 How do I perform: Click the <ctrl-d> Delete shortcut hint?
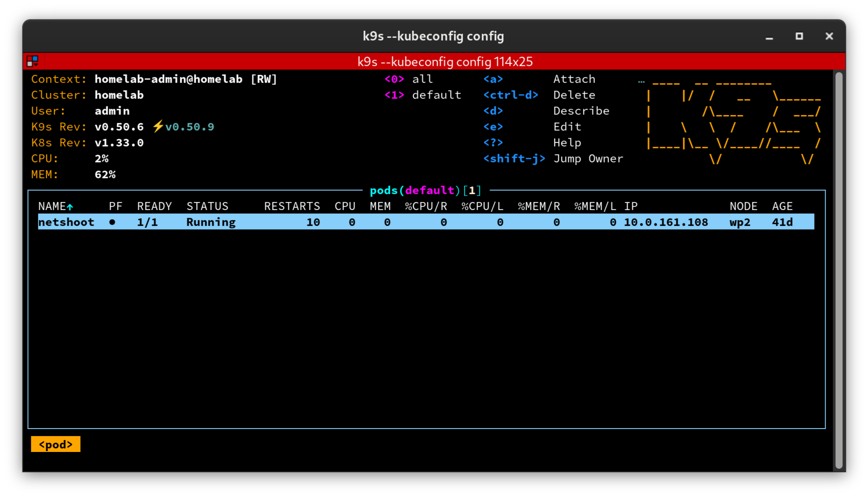click(x=539, y=95)
